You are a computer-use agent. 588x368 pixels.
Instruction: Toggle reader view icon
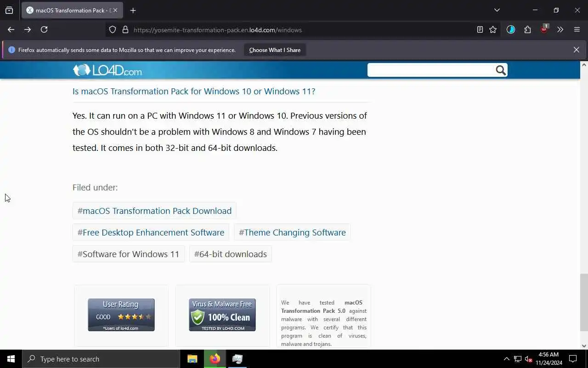click(480, 29)
